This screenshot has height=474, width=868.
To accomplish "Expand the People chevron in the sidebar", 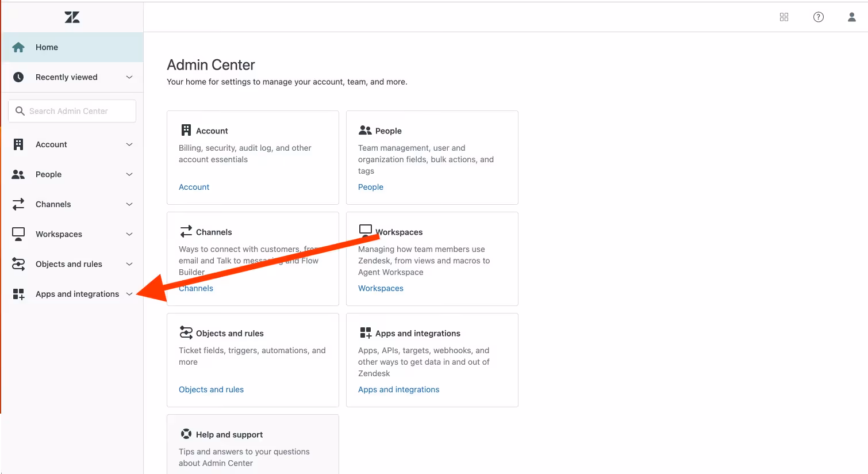I will [129, 174].
